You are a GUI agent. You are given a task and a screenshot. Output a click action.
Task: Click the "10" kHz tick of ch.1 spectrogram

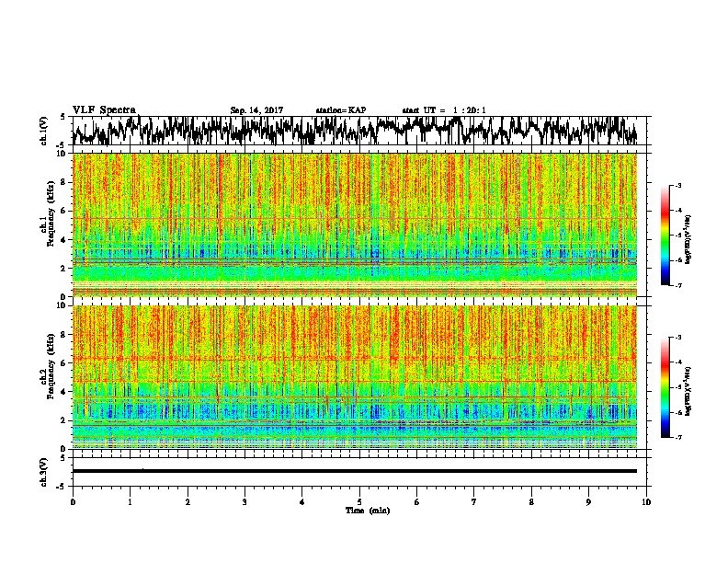tap(63, 154)
